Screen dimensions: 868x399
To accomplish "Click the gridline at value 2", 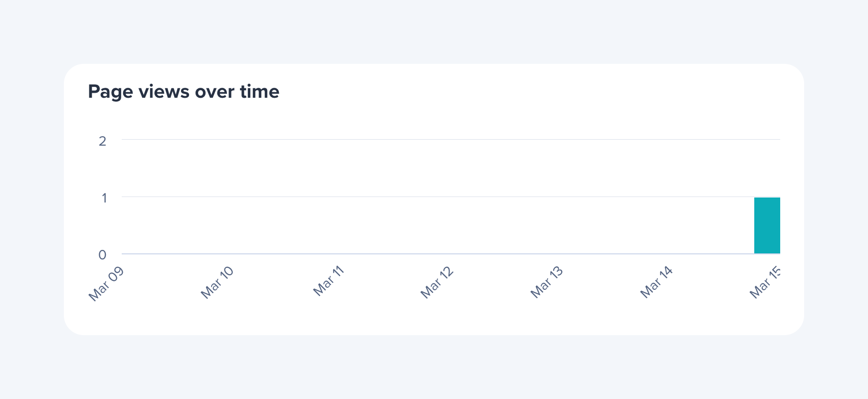I will point(449,139).
